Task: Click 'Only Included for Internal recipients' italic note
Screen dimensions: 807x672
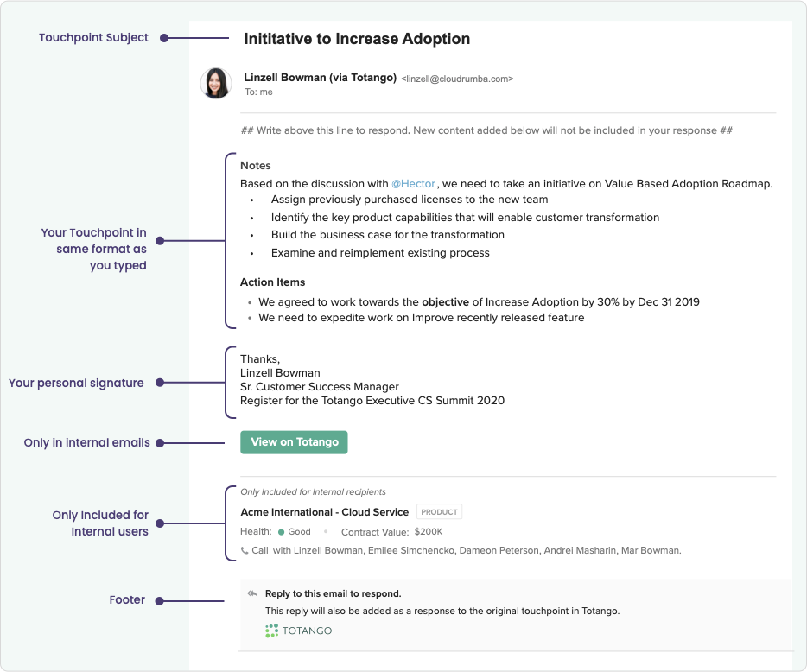Action: (313, 492)
